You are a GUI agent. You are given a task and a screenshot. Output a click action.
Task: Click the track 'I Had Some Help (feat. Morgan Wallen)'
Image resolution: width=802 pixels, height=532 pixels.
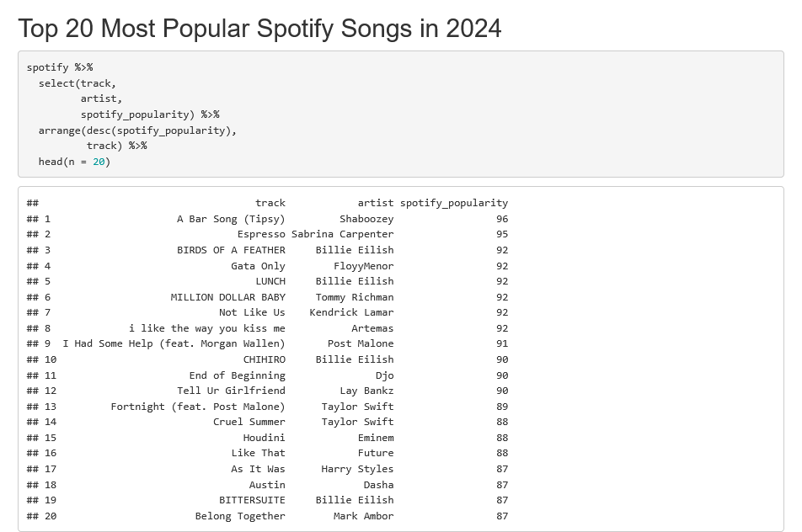coord(174,343)
